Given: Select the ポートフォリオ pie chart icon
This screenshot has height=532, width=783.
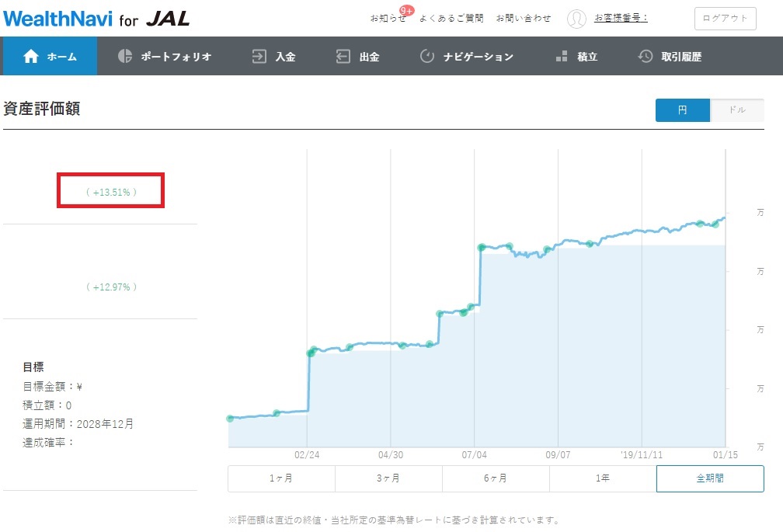Looking at the screenshot, I should 124,56.
